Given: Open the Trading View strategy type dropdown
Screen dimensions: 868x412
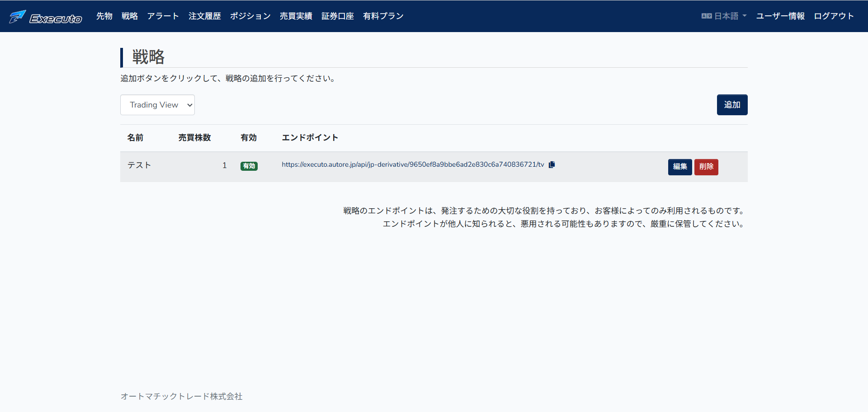Looking at the screenshot, I should tap(157, 105).
